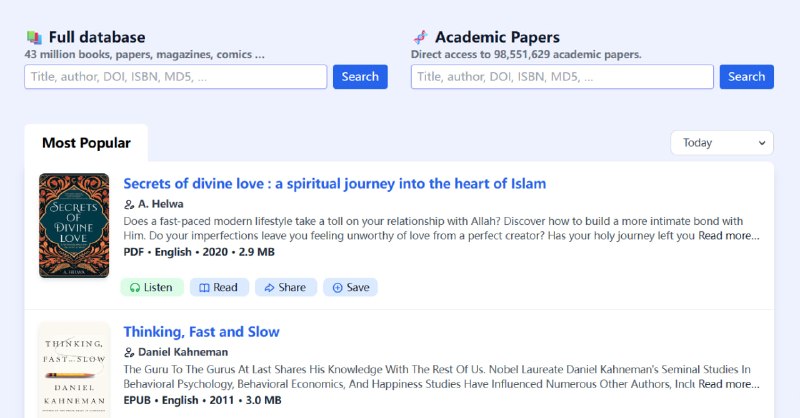
Task: Search the Full database
Action: (x=360, y=77)
